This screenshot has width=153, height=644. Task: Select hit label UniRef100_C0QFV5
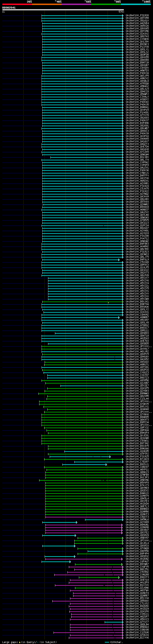137,566
